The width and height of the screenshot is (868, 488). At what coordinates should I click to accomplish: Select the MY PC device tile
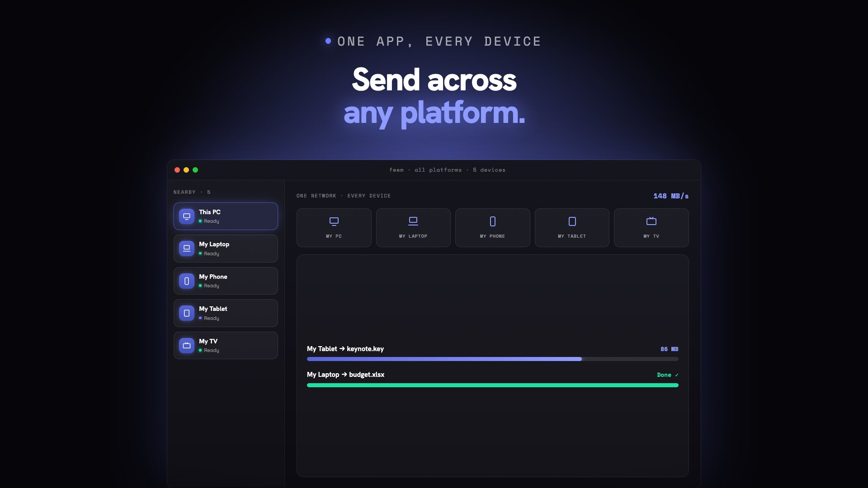point(334,228)
